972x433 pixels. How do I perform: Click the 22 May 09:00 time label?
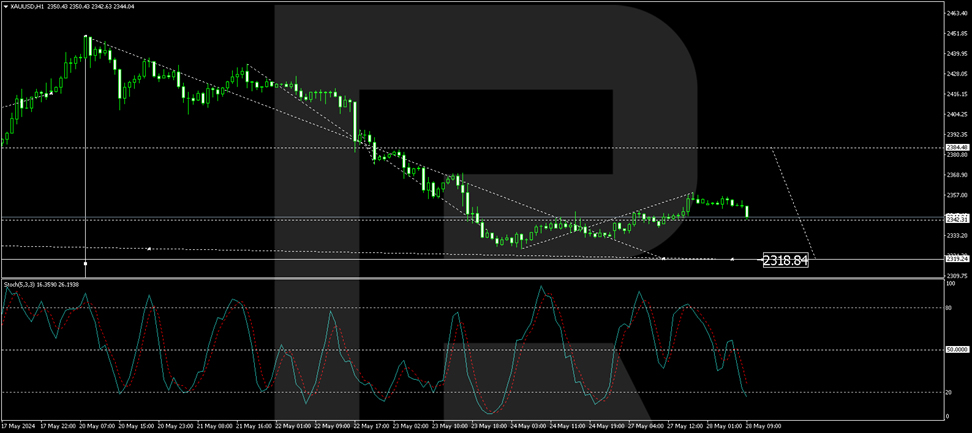click(x=333, y=426)
